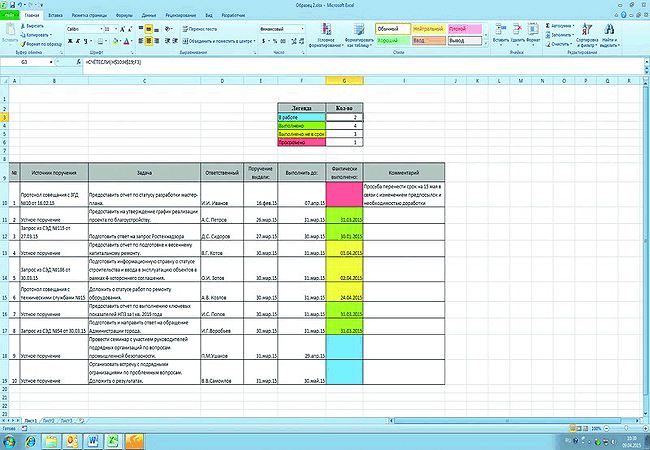This screenshot has height=450, width=650.
Task: Apply the Плохой pink cell style
Action: [465, 29]
